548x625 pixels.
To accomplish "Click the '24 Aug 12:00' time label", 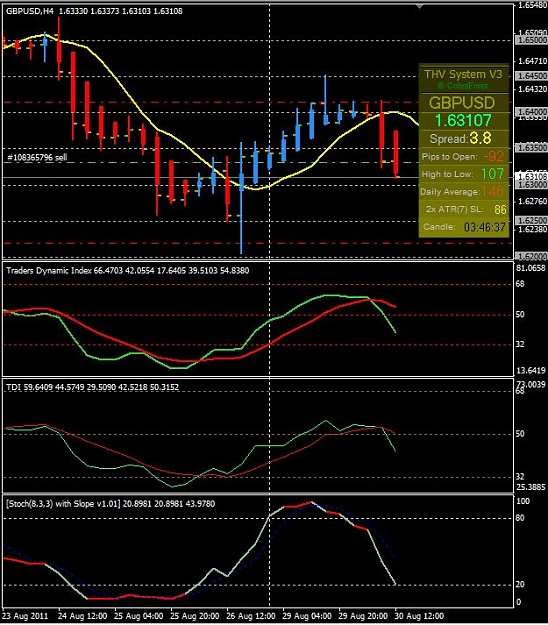I will [82, 616].
